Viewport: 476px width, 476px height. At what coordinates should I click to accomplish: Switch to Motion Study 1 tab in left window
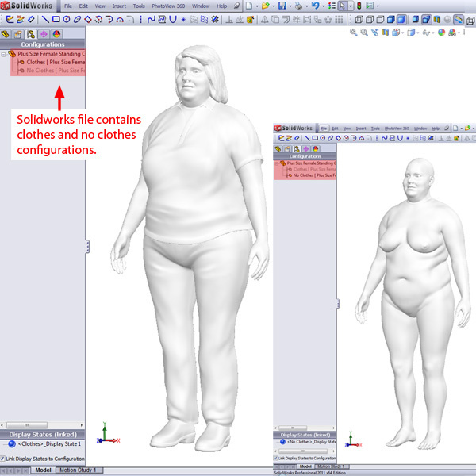[x=76, y=470]
